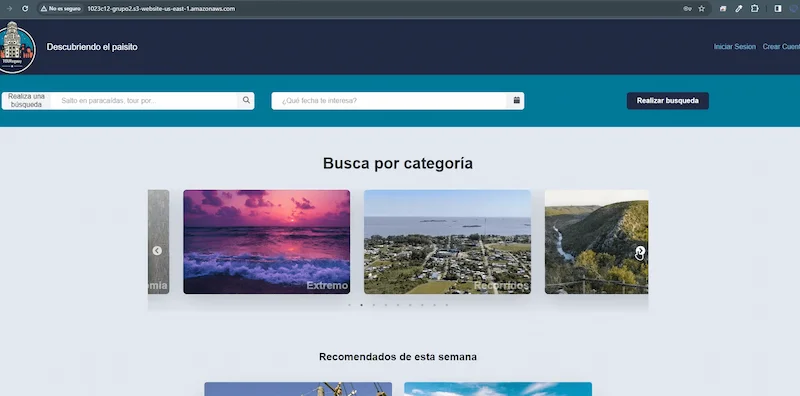The image size is (800, 396).
Task: Open the 'Iniciar Sesion' link
Action: [734, 46]
